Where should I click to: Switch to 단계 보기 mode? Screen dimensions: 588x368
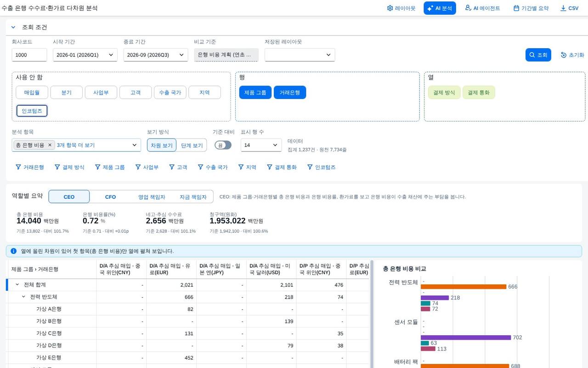(192, 145)
